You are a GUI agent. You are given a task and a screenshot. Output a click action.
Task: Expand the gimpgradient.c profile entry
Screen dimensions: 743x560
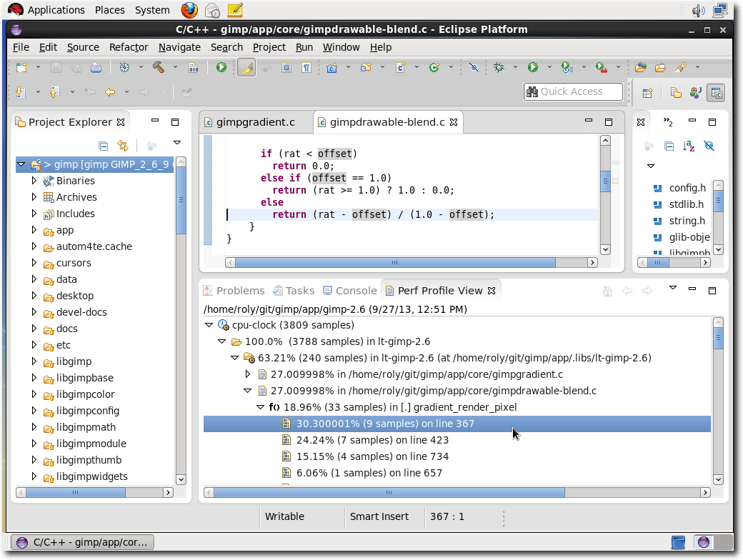pyautogui.click(x=248, y=374)
